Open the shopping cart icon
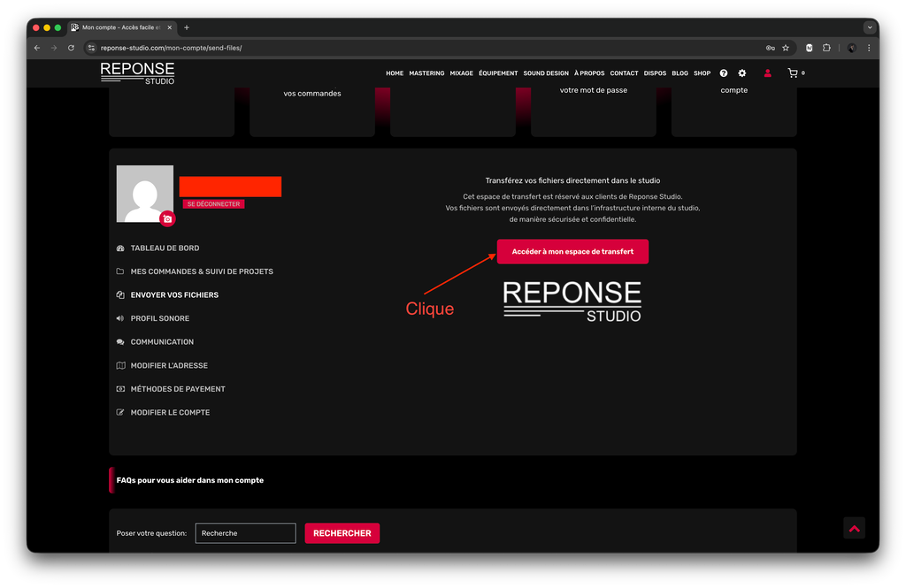 (793, 73)
